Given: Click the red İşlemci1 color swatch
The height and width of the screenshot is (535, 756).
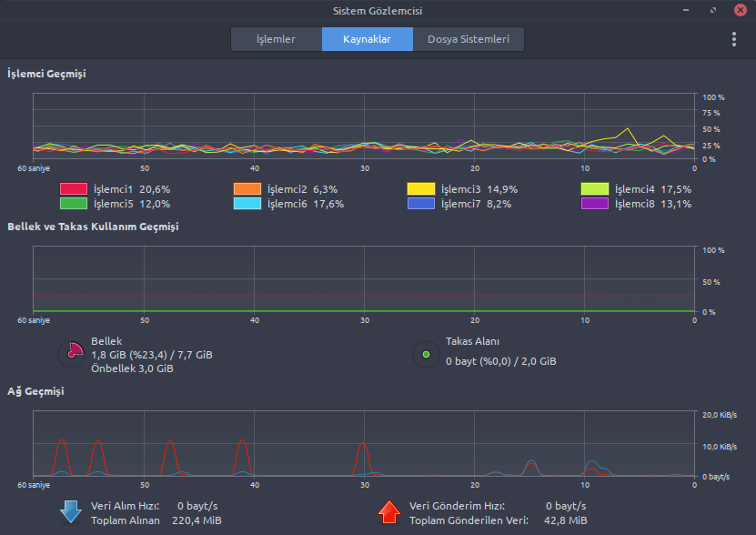Looking at the screenshot, I should 74,188.
